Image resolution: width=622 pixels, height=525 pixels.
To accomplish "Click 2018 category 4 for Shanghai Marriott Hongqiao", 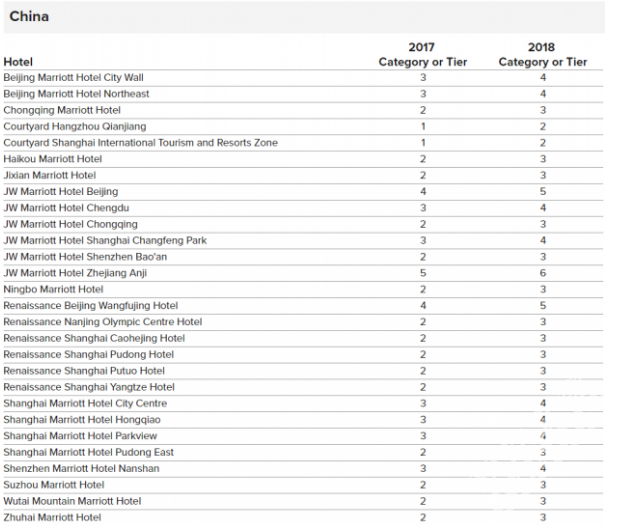I will pos(543,419).
